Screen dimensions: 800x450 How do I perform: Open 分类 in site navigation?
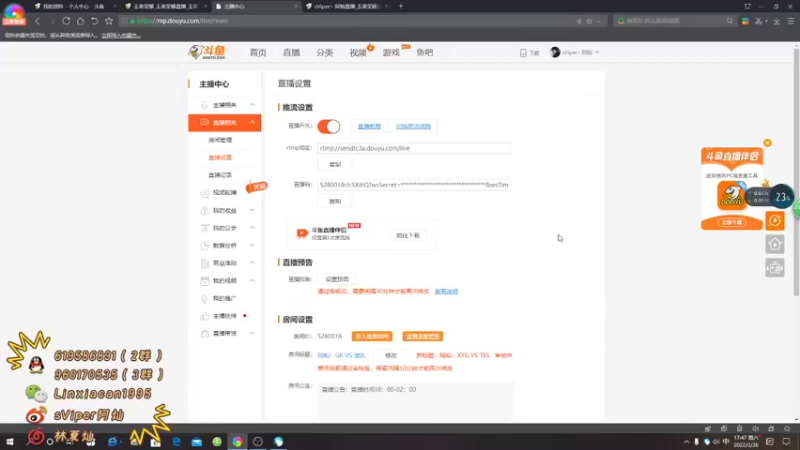click(324, 53)
